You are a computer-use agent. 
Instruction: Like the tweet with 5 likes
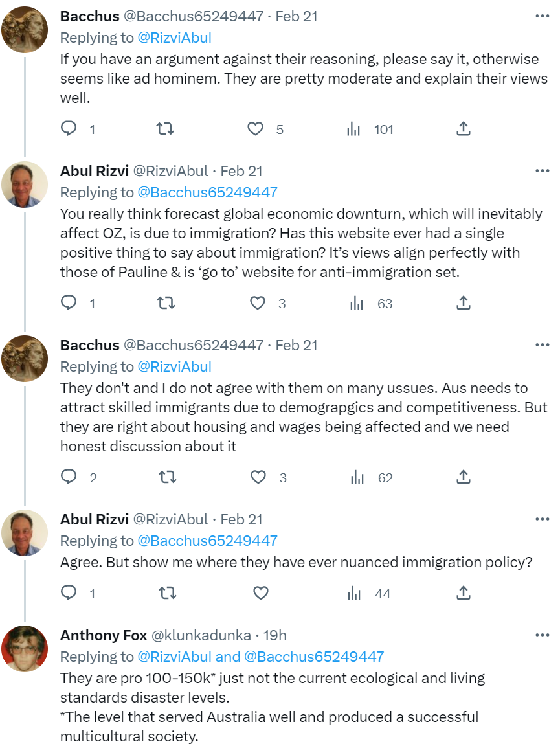(x=256, y=129)
